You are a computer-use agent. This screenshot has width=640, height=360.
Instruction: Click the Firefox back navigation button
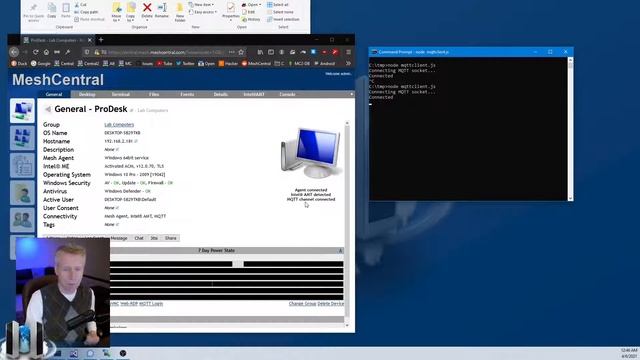tap(14, 52)
